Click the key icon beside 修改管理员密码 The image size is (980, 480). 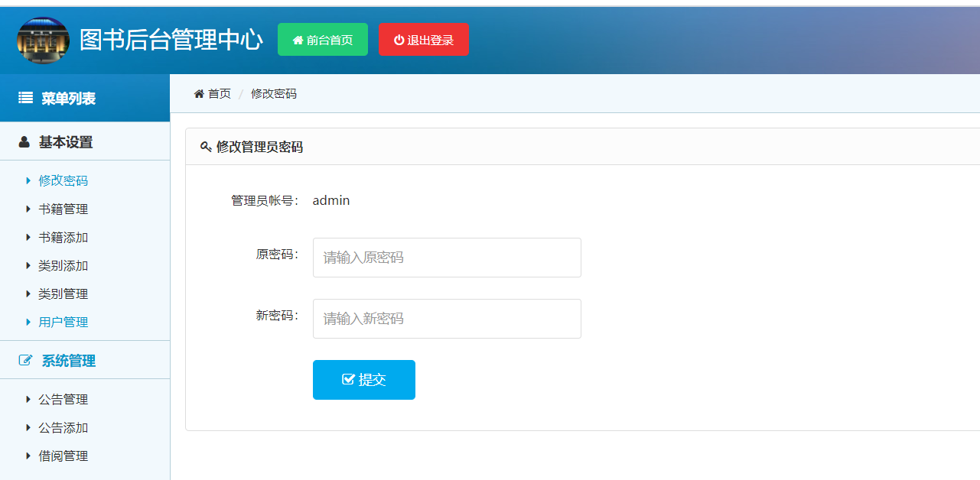(206, 147)
